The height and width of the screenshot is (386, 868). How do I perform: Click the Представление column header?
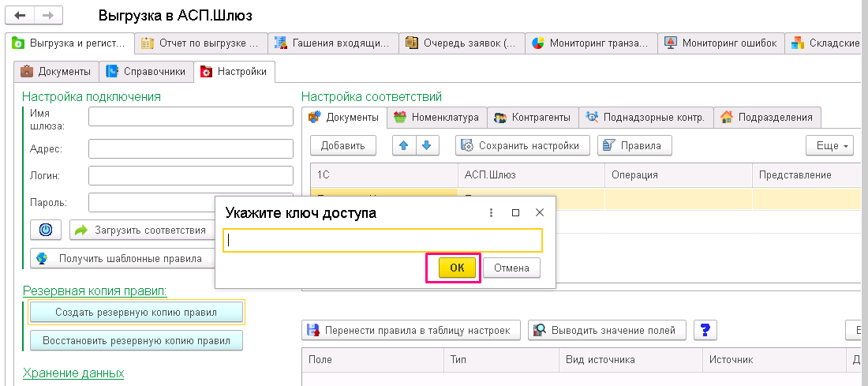(x=807, y=175)
